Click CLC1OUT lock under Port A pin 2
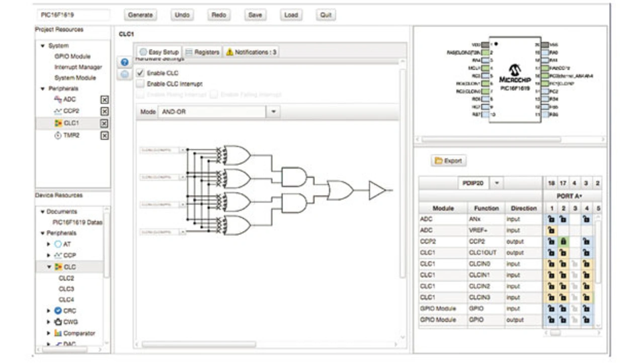The height and width of the screenshot is (363, 644). (x=562, y=253)
